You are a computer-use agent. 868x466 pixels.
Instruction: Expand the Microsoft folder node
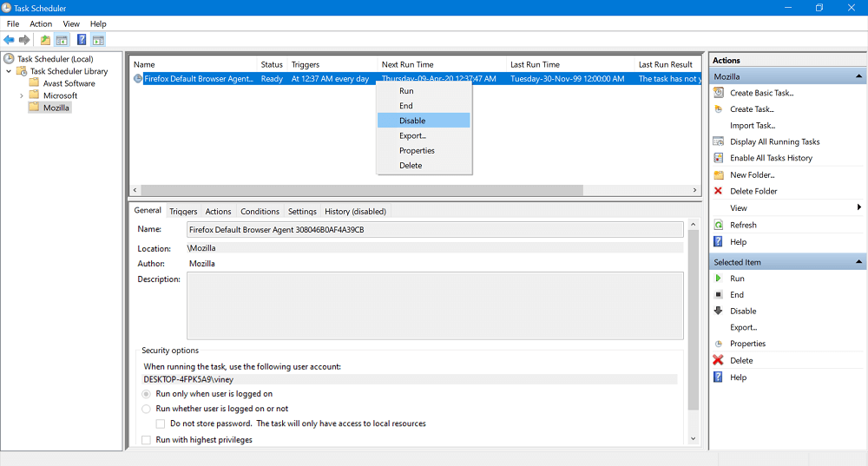click(22, 95)
